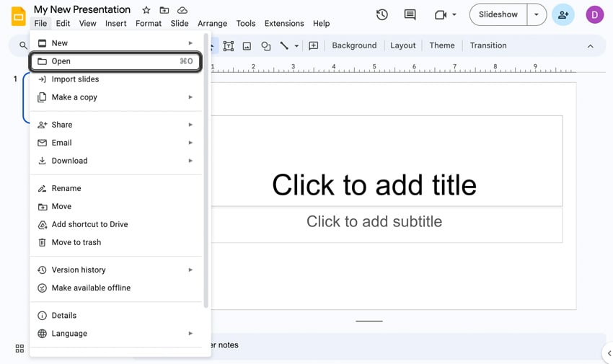Viewport: 613px width, 364px height.
Task: Choose Import slides from File menu
Action: click(x=75, y=79)
